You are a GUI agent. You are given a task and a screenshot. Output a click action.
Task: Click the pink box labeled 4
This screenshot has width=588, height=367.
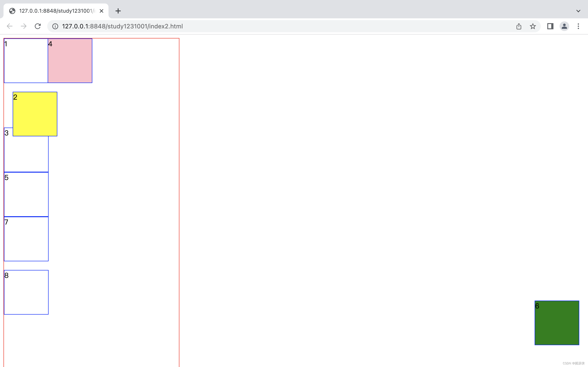pyautogui.click(x=70, y=61)
